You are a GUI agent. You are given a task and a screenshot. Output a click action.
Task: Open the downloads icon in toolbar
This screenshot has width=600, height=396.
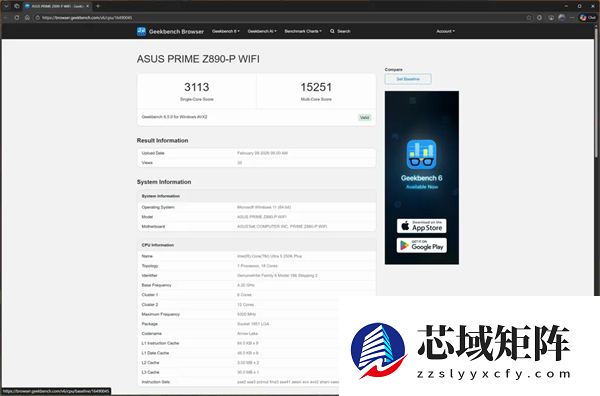click(x=551, y=18)
